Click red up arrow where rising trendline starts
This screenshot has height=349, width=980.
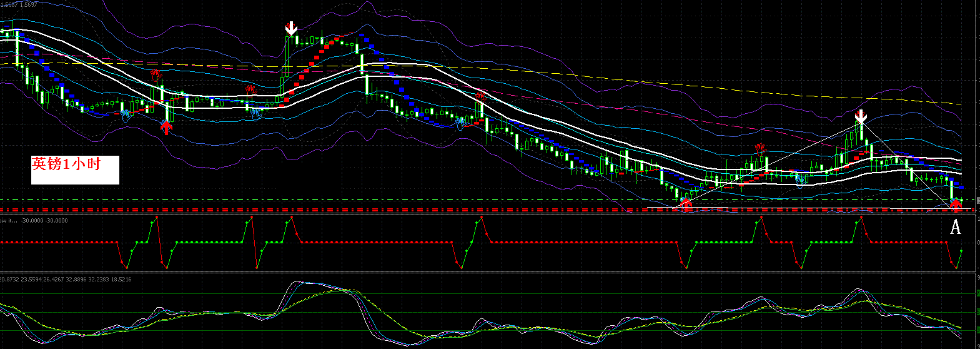pyautogui.click(x=686, y=204)
